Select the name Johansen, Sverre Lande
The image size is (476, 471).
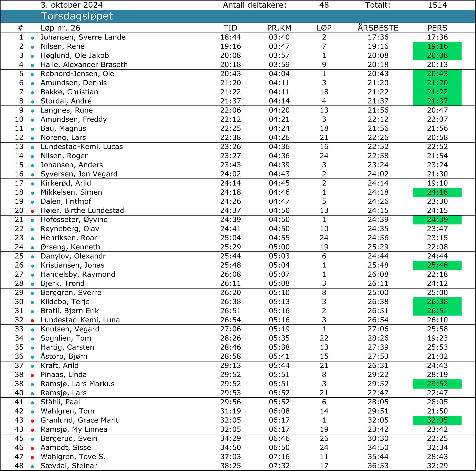click(83, 37)
